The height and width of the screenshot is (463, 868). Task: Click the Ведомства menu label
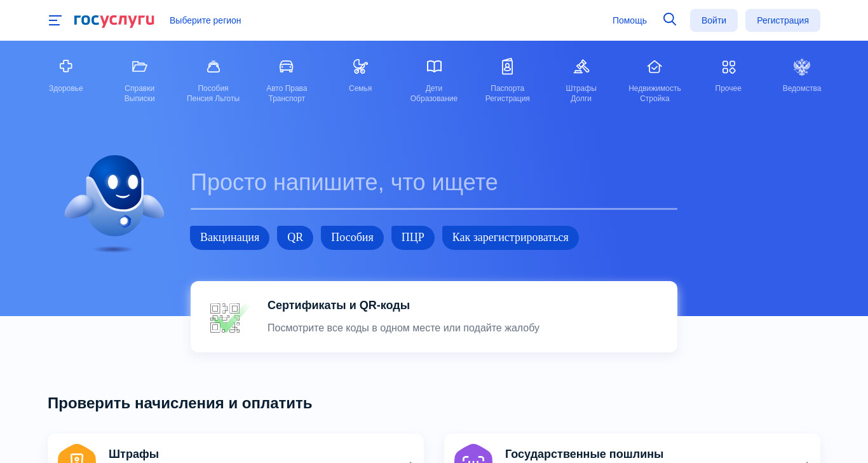point(802,88)
